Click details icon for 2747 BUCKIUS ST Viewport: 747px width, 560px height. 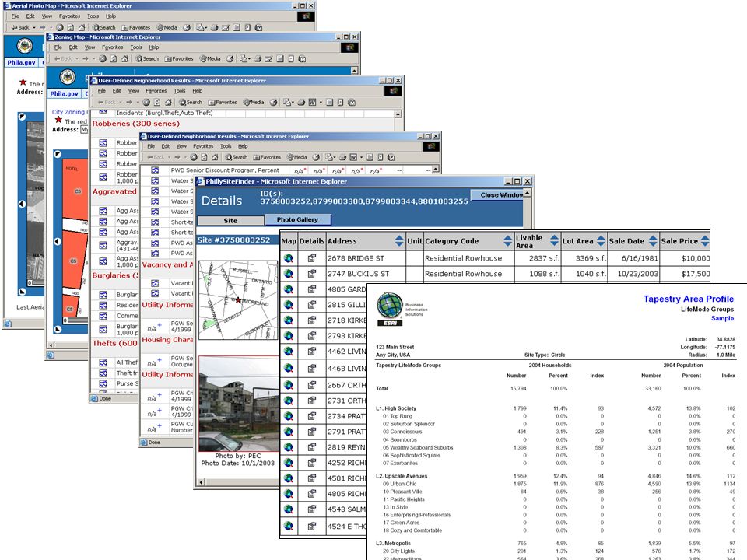tap(311, 274)
